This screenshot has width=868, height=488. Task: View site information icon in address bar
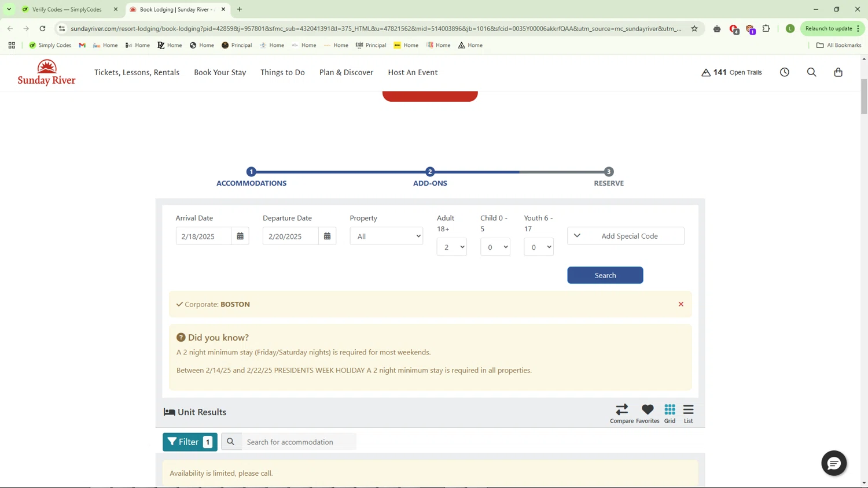point(62,28)
